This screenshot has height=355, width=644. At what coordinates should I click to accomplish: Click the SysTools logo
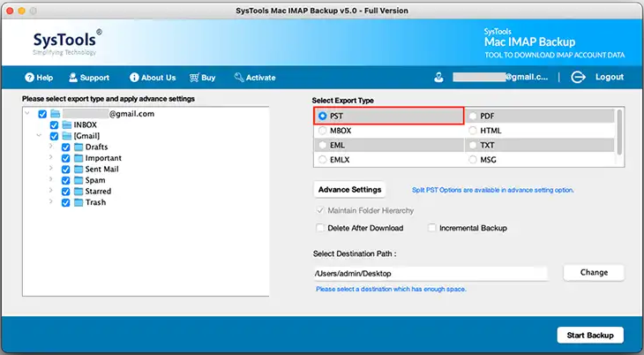pos(67,42)
